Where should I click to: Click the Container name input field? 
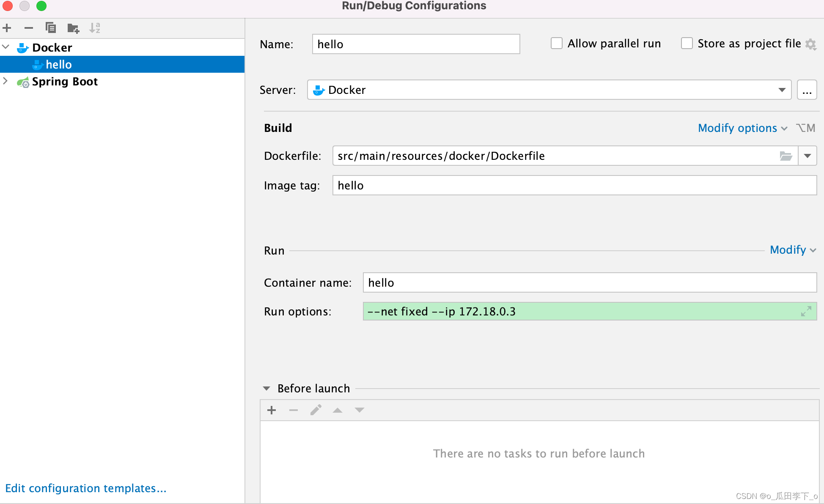tap(589, 282)
